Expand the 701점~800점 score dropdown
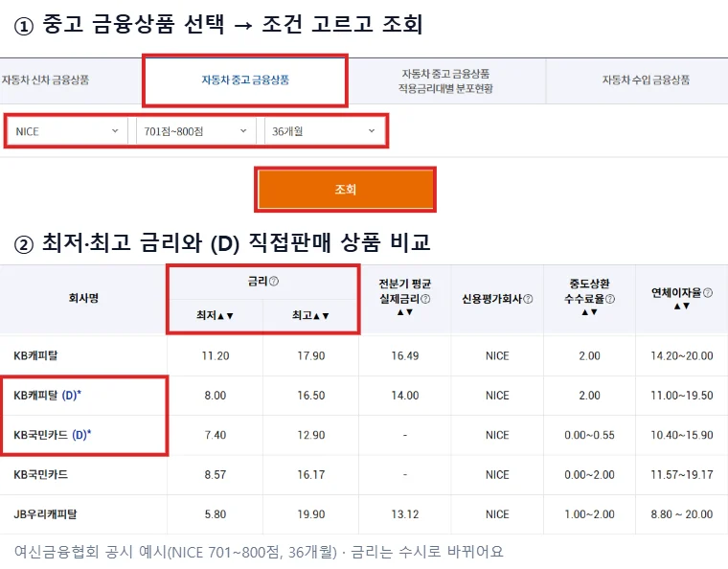Screen dimensions: 728x569 (x=195, y=131)
